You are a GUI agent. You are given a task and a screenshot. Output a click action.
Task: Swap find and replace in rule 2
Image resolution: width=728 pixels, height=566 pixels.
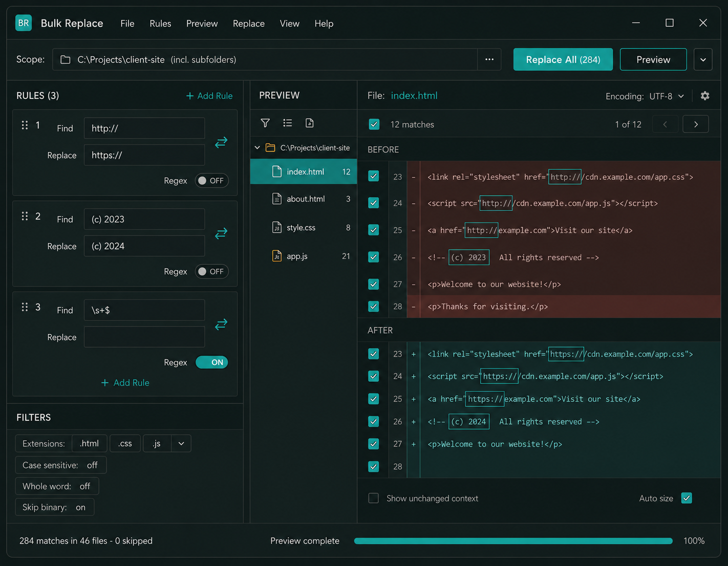click(x=221, y=233)
